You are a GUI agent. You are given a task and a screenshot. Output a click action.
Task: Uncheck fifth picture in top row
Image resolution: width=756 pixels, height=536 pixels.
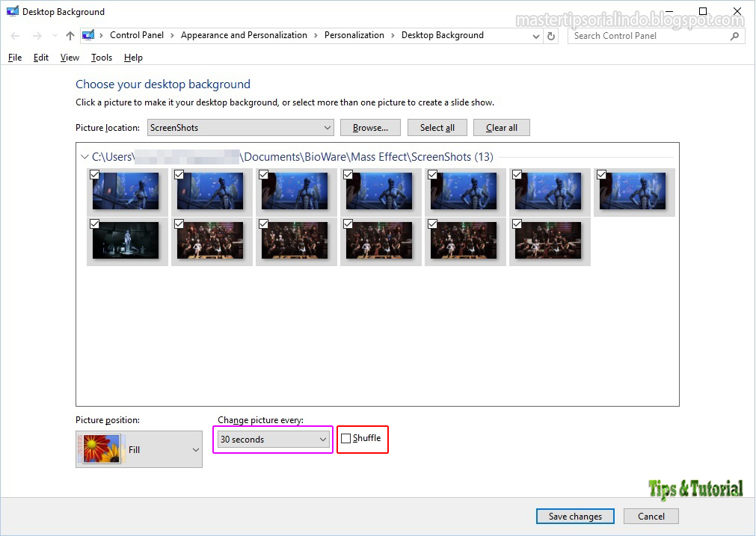coord(432,174)
